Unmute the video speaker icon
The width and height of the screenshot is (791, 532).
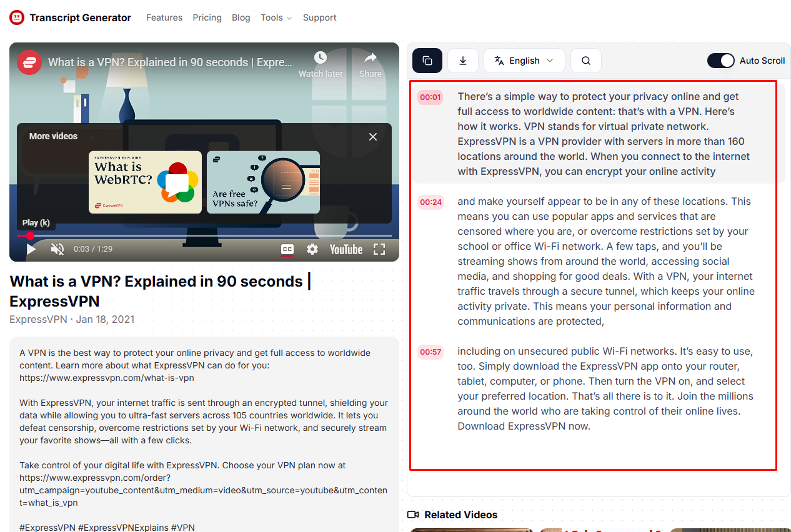57,249
